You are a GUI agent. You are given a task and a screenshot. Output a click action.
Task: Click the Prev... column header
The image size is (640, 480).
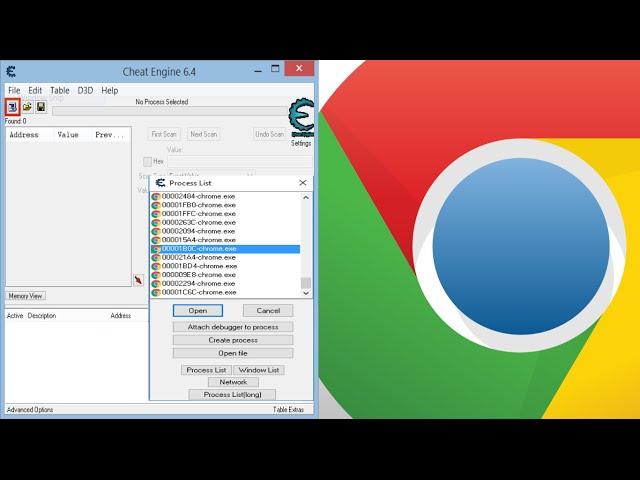pos(111,135)
